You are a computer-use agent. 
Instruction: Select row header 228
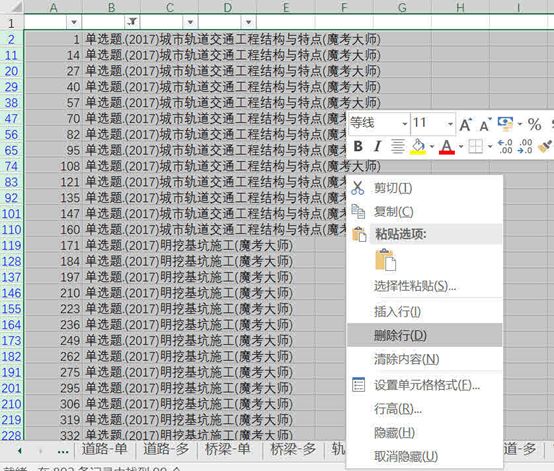click(x=12, y=435)
